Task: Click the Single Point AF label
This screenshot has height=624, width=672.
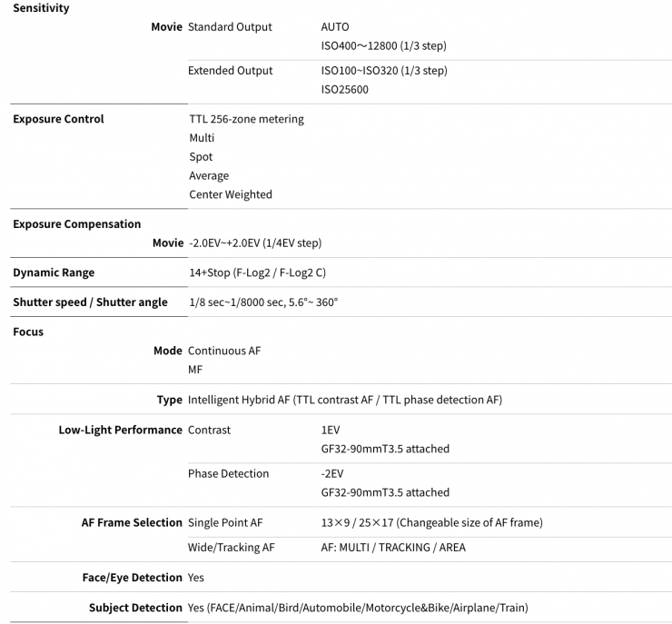Action: 225,522
